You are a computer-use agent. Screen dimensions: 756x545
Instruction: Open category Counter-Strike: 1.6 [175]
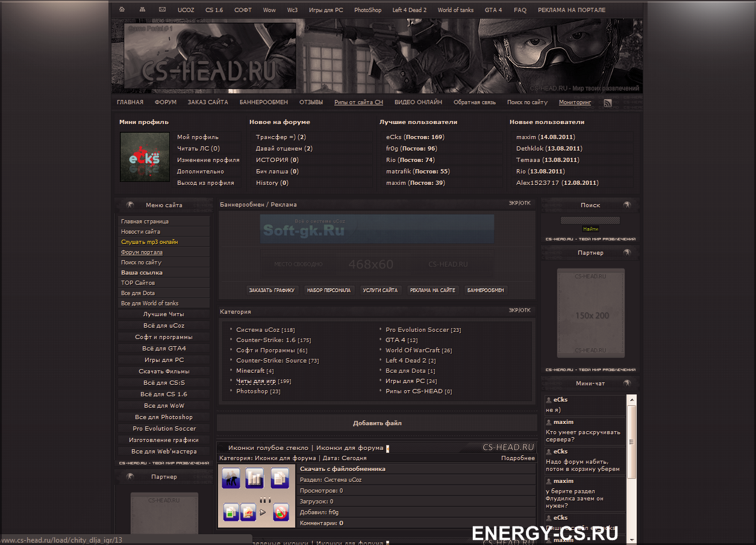coord(273,340)
